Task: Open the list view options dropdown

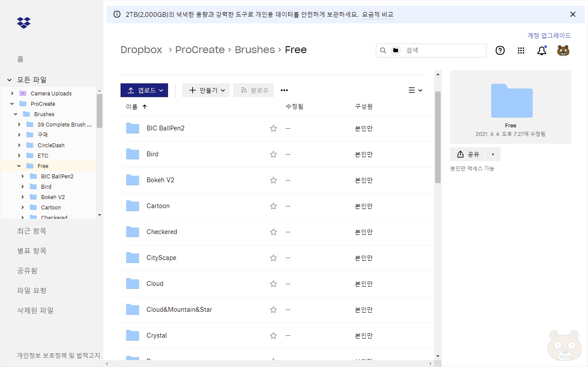Action: [415, 90]
